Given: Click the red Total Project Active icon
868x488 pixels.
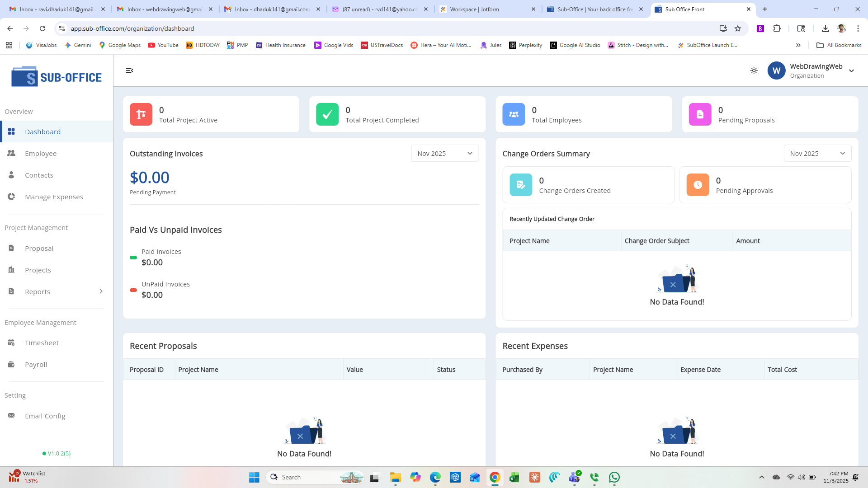Looking at the screenshot, I should coord(141,114).
